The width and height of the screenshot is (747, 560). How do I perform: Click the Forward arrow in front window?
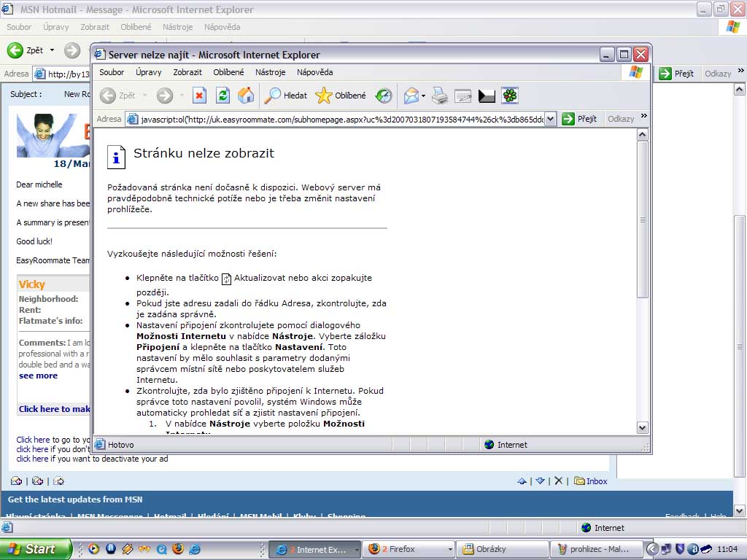(x=165, y=96)
